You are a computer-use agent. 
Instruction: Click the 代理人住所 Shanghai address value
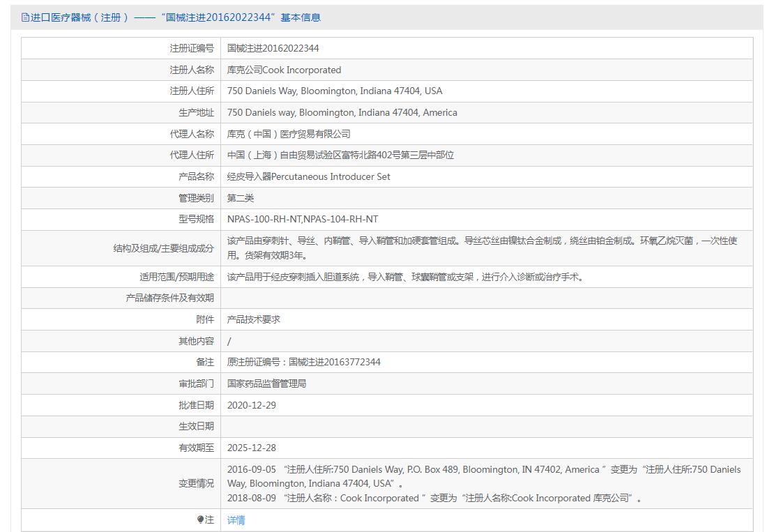340,155
